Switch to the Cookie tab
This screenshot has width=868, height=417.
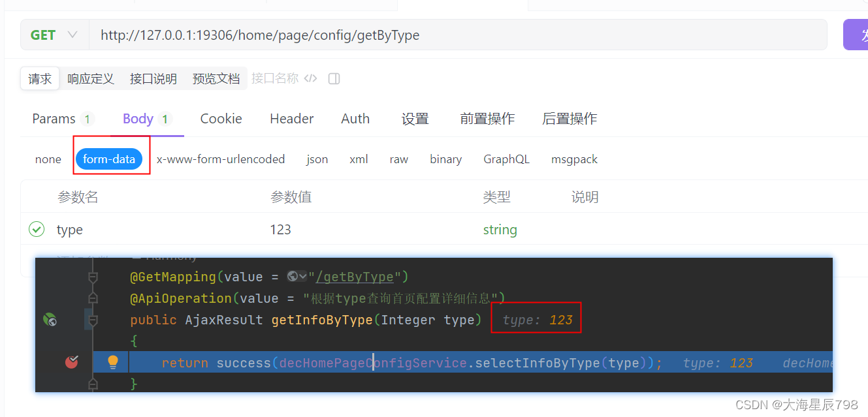221,118
